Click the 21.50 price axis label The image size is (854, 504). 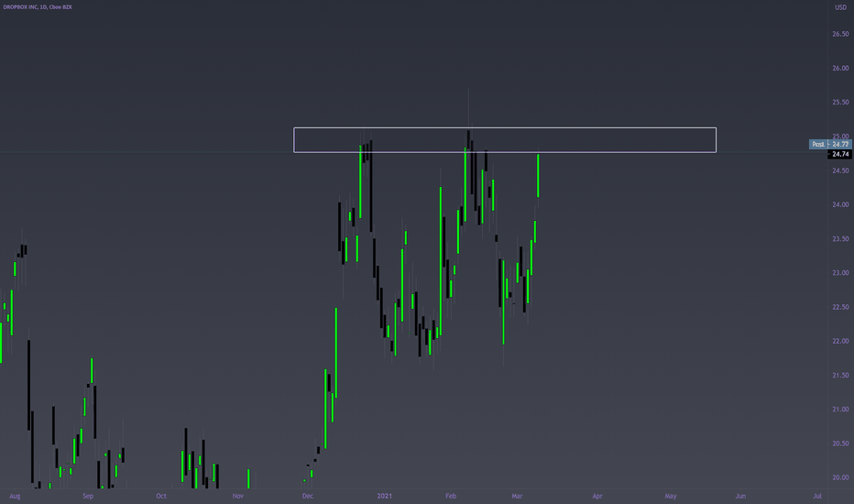tap(840, 375)
